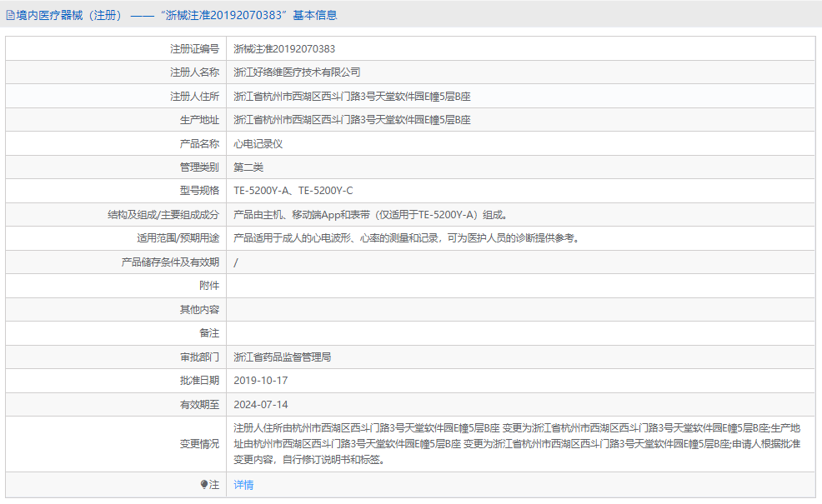Click the 适用范围/预期用途 label
This screenshot has height=504, width=822.
[178, 238]
